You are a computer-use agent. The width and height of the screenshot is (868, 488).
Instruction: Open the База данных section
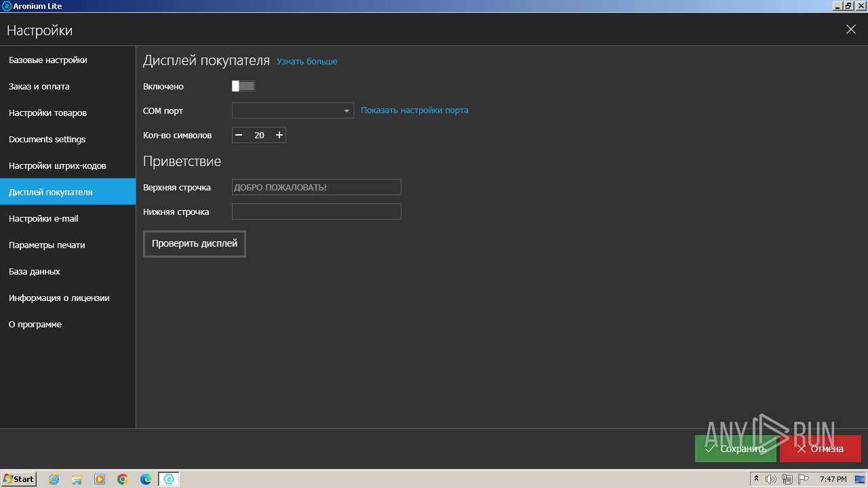click(68, 271)
